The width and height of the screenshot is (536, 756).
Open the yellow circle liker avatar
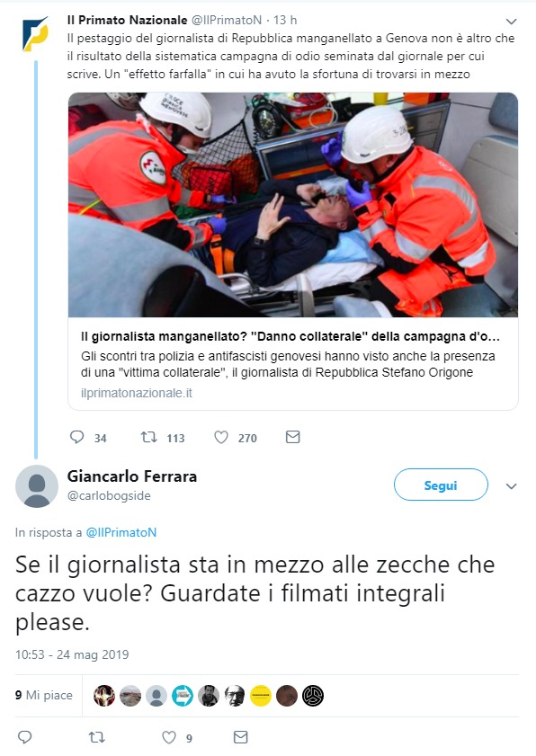[261, 696]
